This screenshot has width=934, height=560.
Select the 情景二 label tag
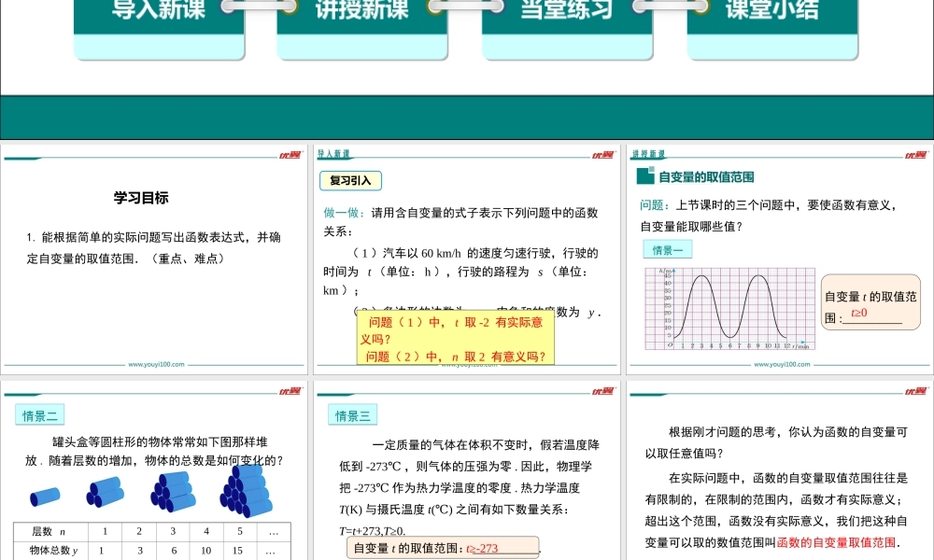coord(40,415)
